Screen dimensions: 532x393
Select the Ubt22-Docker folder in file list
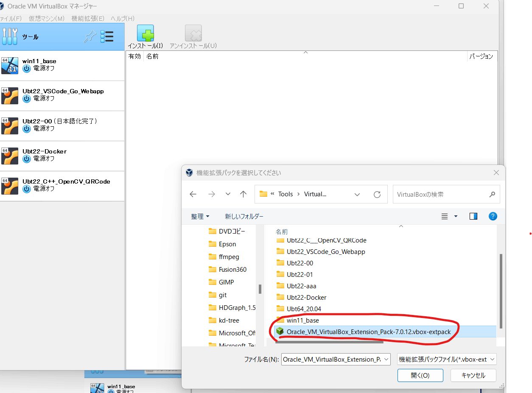307,298
